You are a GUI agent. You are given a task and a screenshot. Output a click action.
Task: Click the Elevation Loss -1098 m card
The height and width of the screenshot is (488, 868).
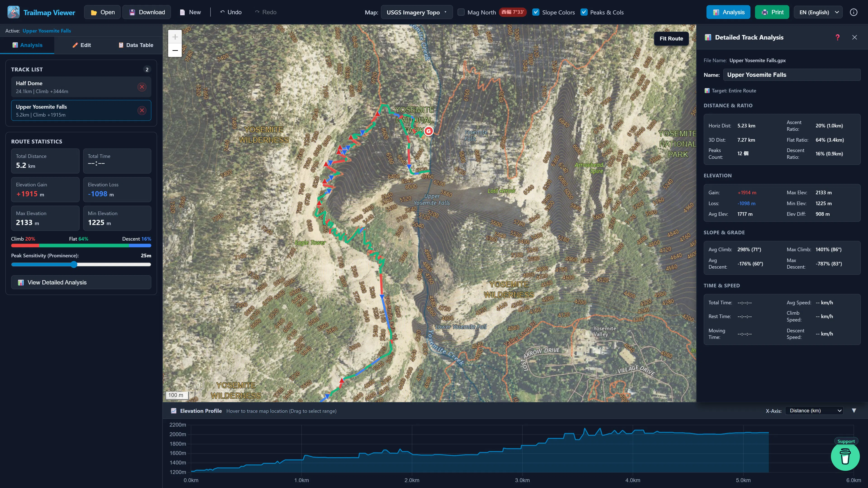click(x=117, y=190)
